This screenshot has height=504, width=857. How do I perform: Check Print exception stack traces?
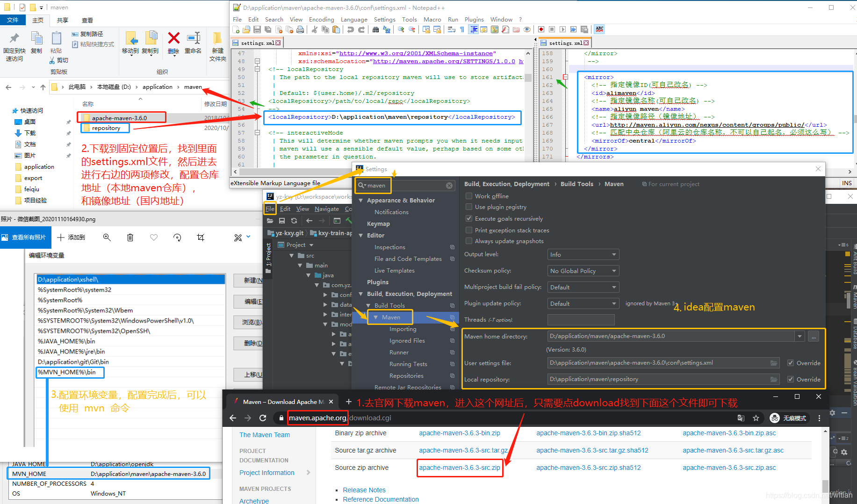coord(469,230)
